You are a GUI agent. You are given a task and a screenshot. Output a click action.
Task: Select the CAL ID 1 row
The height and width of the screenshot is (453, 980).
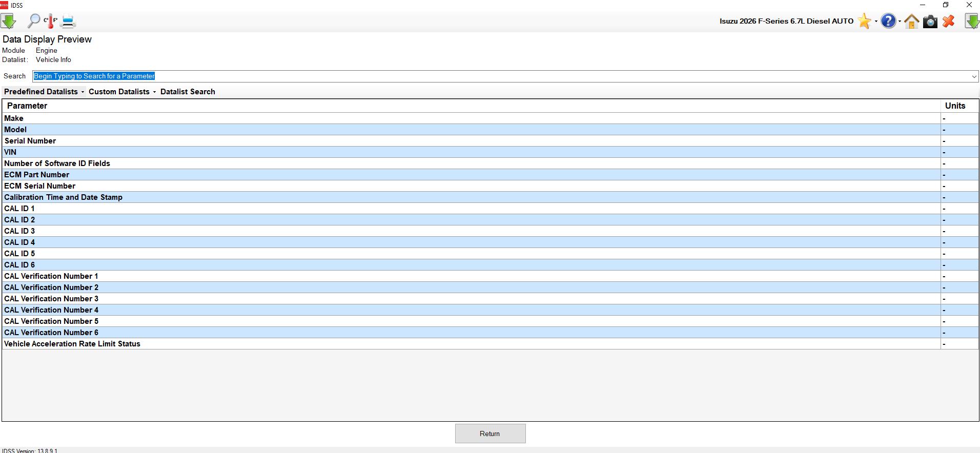491,209
